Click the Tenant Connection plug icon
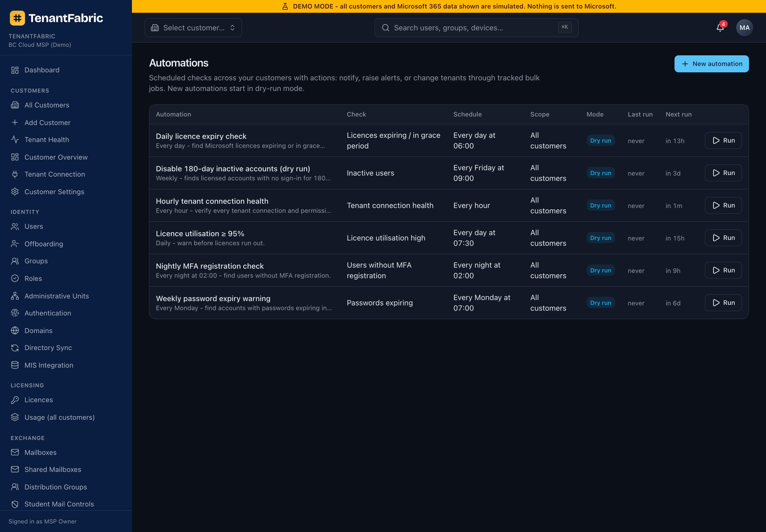 [x=15, y=174]
